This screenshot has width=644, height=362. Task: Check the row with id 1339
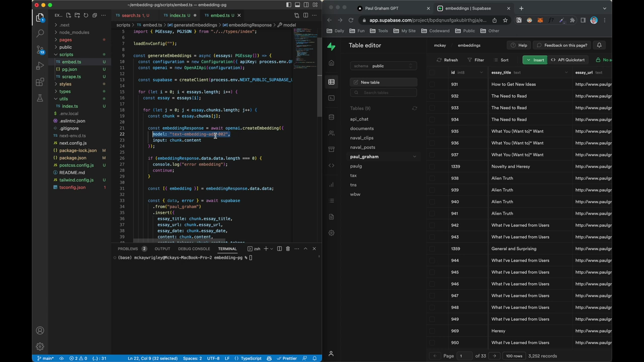click(x=432, y=166)
